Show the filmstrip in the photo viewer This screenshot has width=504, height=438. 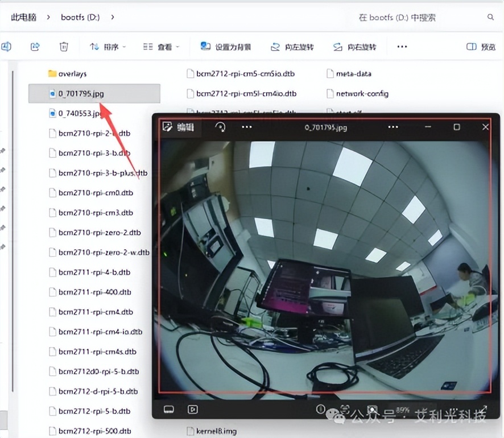(169, 410)
